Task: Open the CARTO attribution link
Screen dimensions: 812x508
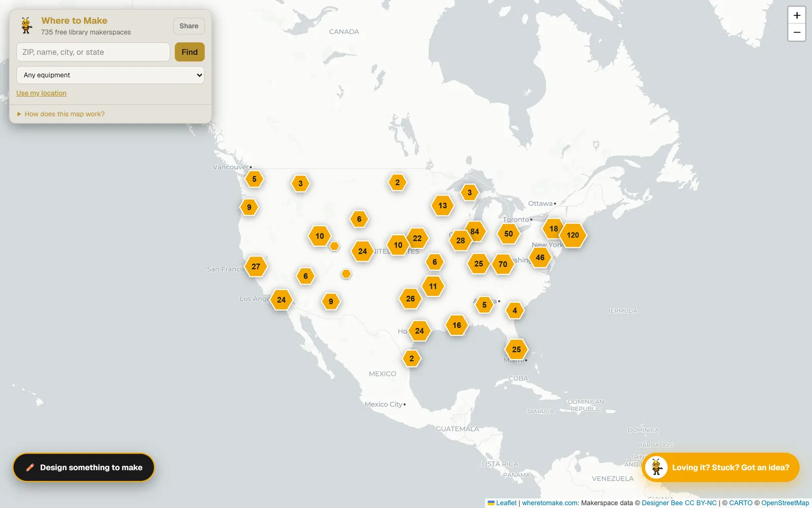Action: (741, 503)
